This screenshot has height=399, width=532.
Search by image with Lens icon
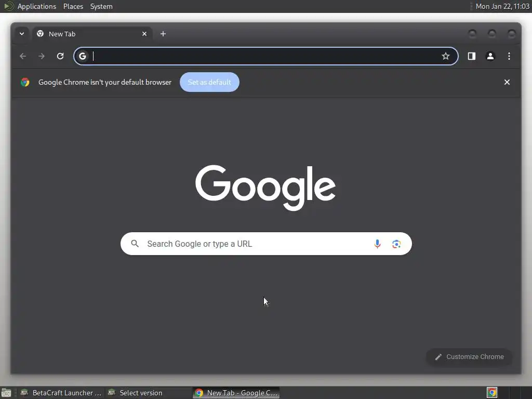[x=396, y=244]
